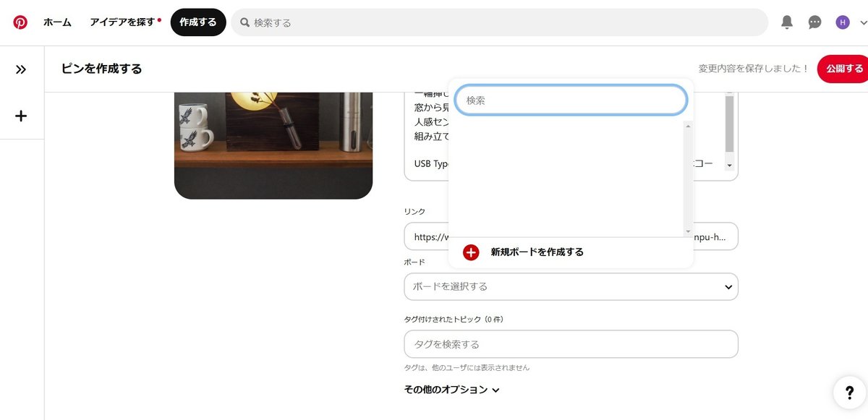Open the ボードを選択する dropdown
Screen dimensions: 868x420
coord(571,286)
